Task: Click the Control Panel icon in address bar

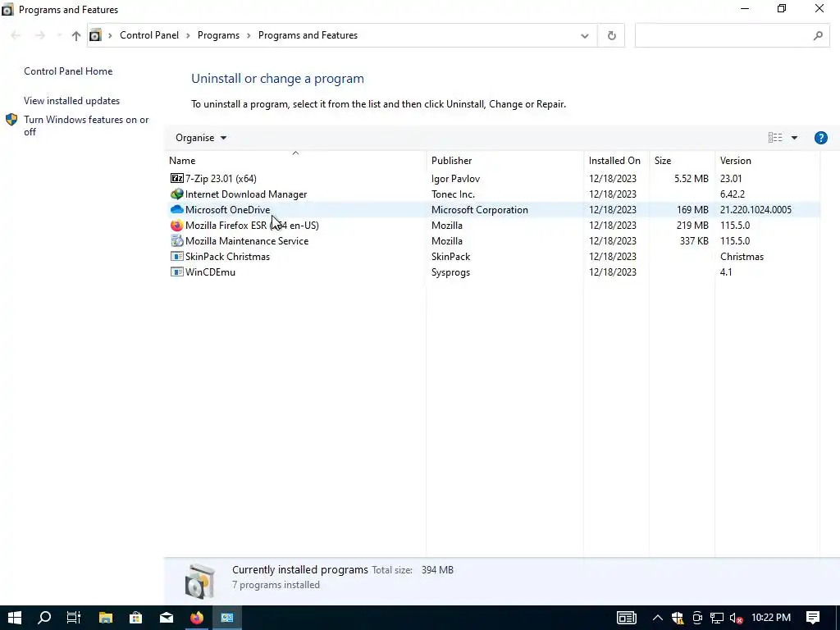Action: 95,35
